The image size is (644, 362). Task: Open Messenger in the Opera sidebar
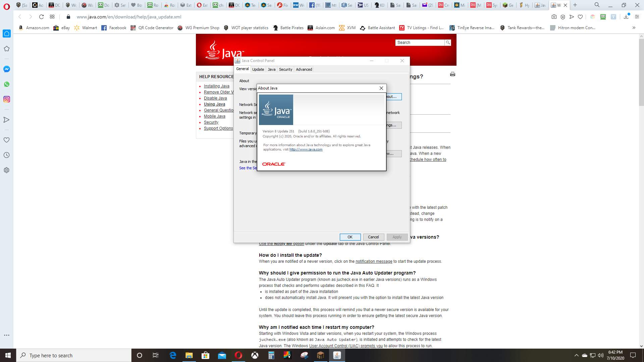(x=7, y=69)
